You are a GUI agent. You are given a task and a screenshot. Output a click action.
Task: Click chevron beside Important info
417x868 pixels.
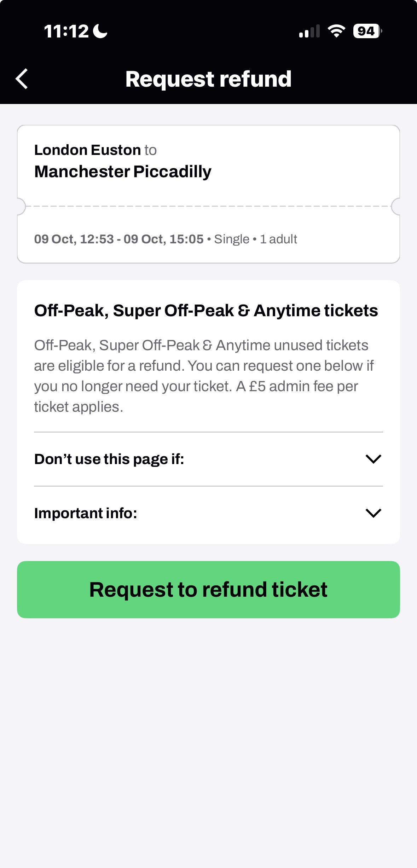[373, 513]
